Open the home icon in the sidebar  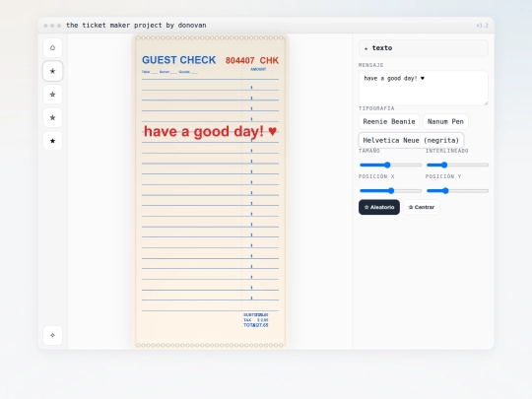click(52, 47)
